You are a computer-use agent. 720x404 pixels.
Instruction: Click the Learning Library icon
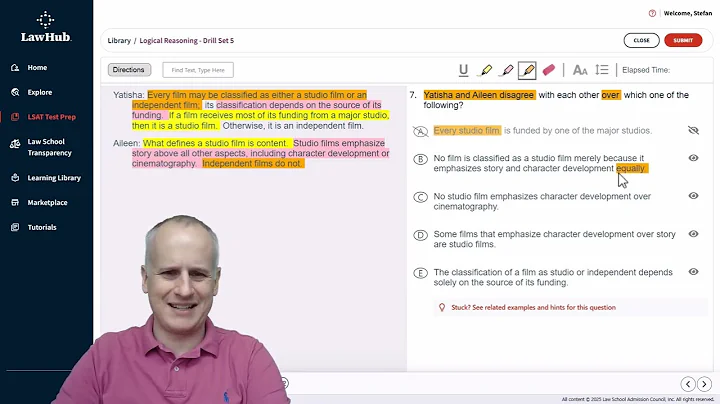pyautogui.click(x=15, y=178)
